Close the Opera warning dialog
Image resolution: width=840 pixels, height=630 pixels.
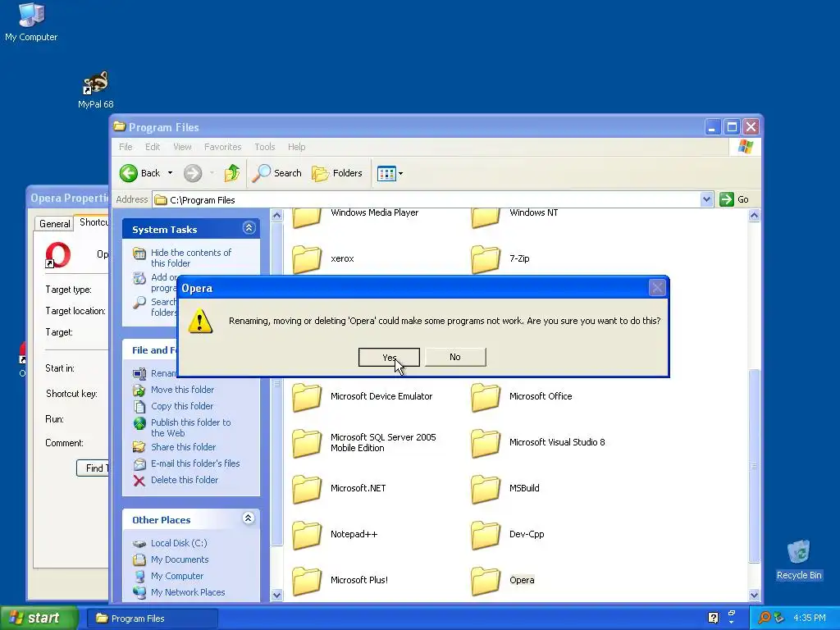pyautogui.click(x=657, y=288)
